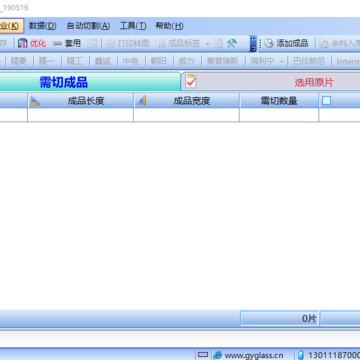Click the grayed grid icon after 套用
The height and width of the screenshot is (360, 360).
coord(92,43)
